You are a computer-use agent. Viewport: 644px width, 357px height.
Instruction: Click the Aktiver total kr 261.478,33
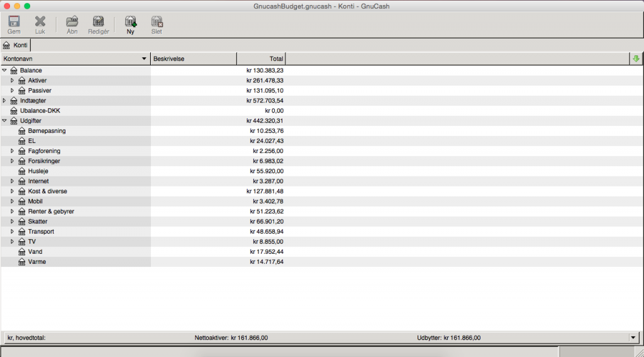click(x=265, y=81)
